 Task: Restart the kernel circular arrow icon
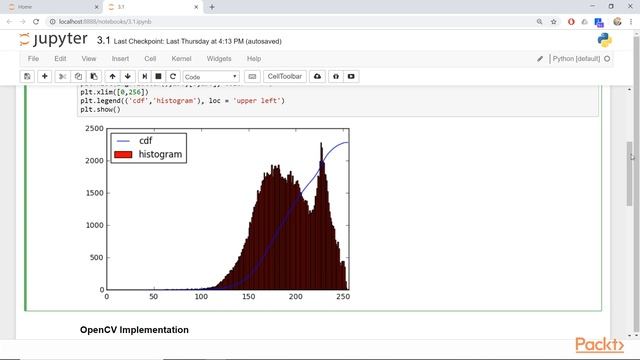pyautogui.click(x=173, y=76)
